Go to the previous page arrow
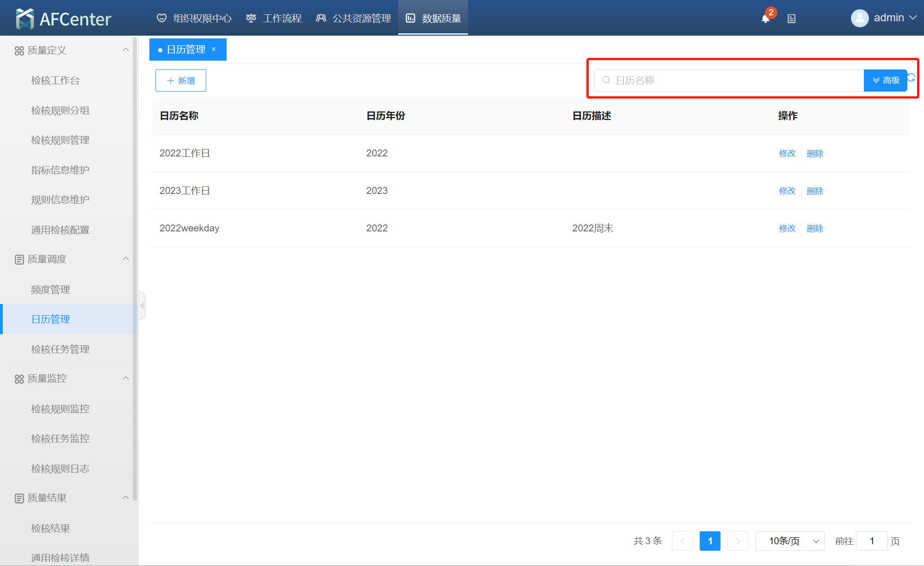 click(x=682, y=541)
